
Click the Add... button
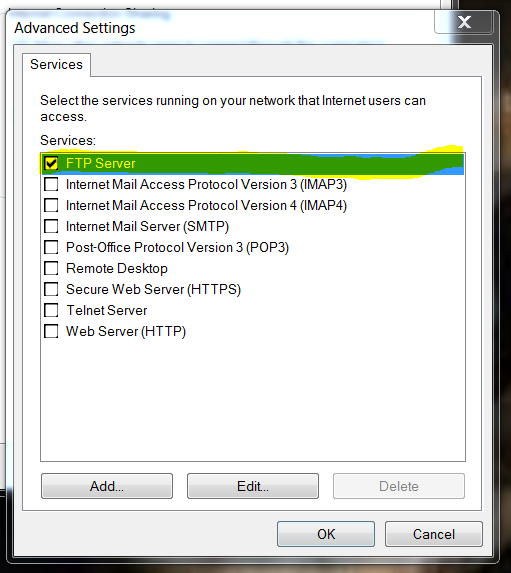tap(107, 486)
